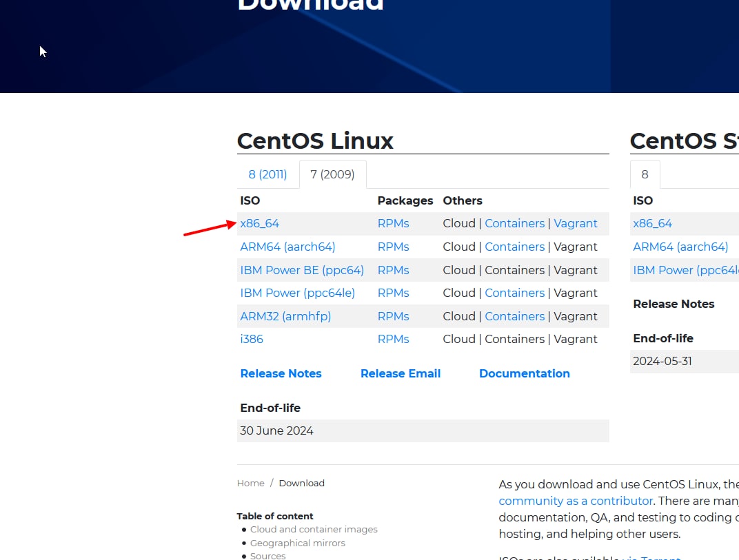This screenshot has height=560, width=739.
Task: Open the Documentation link
Action: (524, 373)
